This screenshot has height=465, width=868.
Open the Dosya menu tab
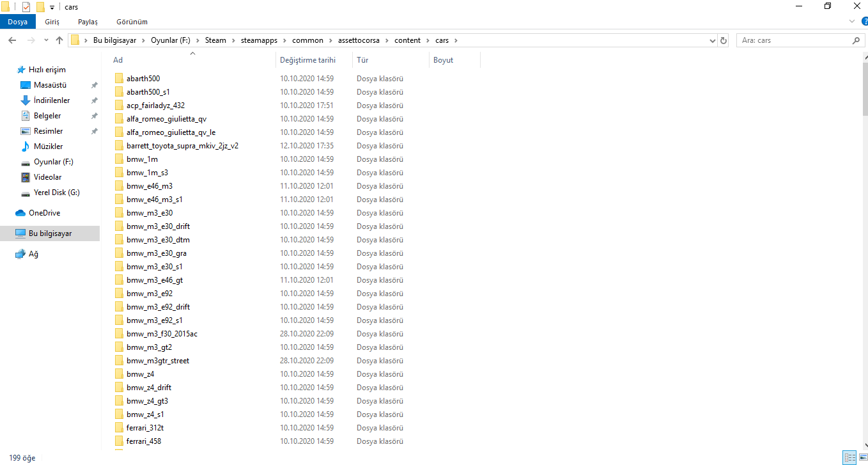tap(17, 22)
